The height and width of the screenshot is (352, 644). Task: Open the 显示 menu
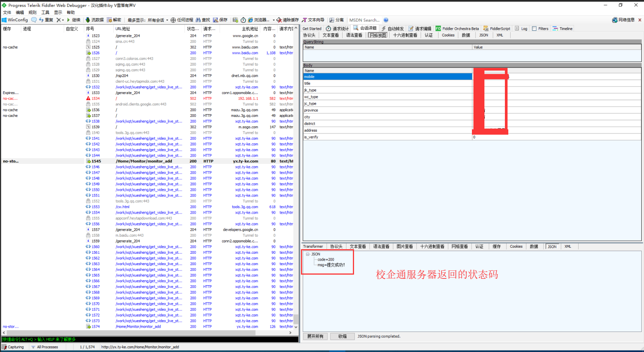(58, 12)
